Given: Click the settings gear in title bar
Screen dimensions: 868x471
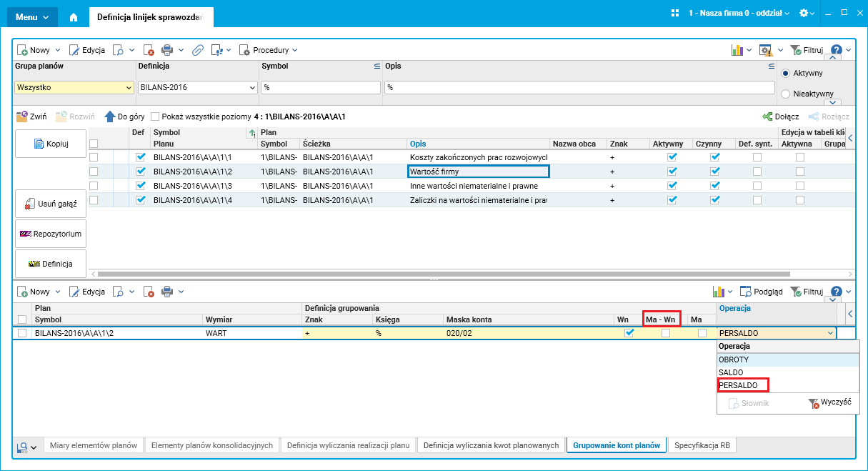Looking at the screenshot, I should [804, 14].
